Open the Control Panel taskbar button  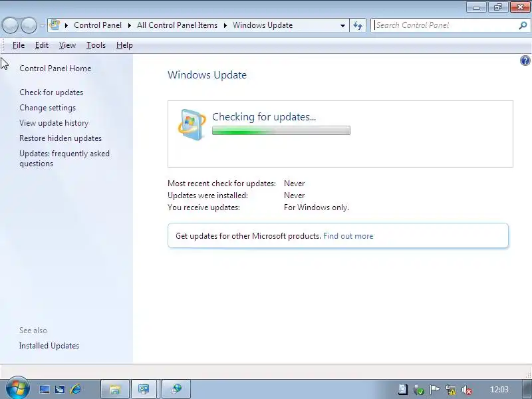tap(146, 389)
